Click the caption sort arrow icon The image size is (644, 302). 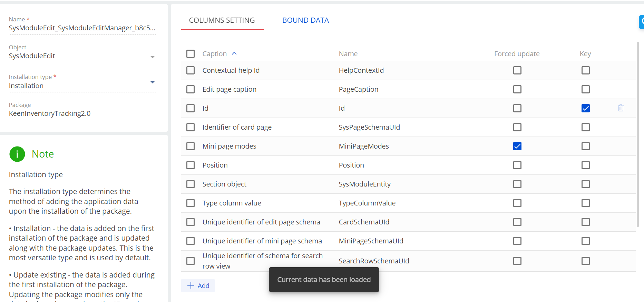point(234,53)
